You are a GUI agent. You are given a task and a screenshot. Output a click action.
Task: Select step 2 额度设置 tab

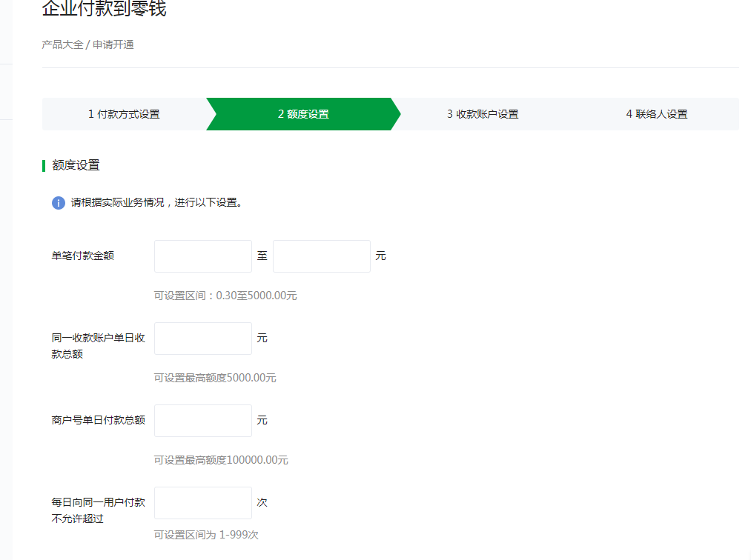(303, 114)
